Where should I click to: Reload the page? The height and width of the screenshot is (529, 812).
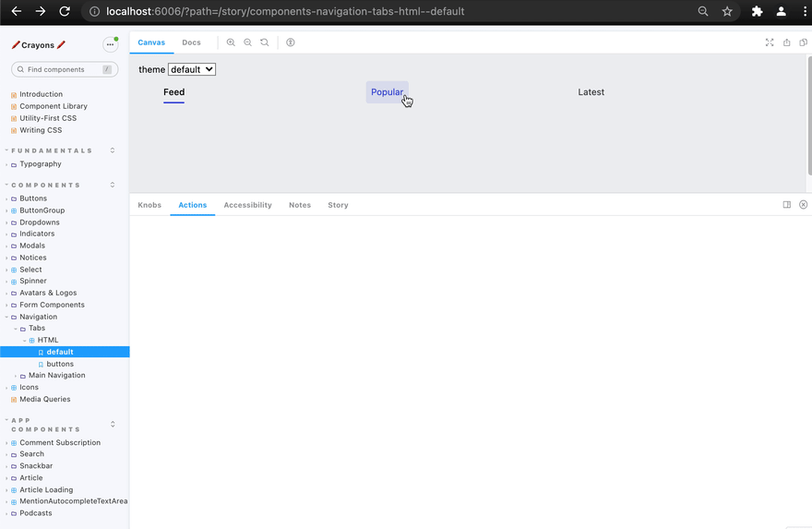pos(65,11)
